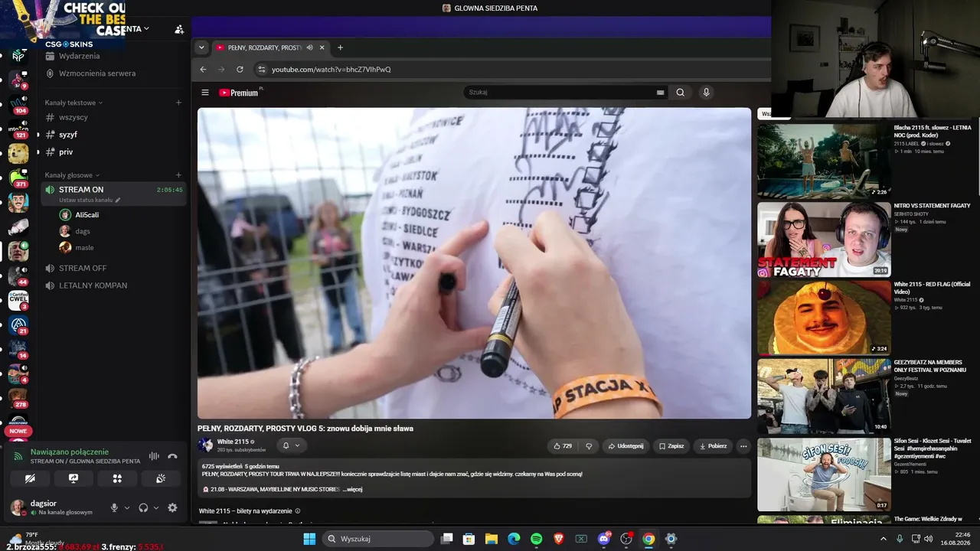The width and height of the screenshot is (980, 551).
Task: Open the on-screen keyboard in search box
Action: [660, 93]
